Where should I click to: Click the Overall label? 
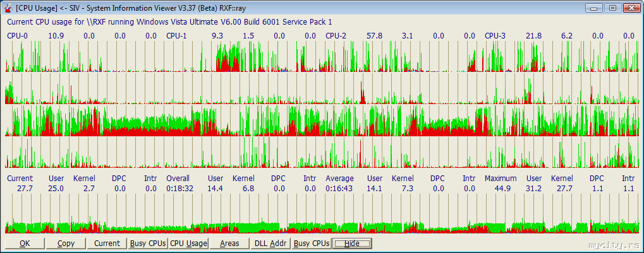click(178, 179)
